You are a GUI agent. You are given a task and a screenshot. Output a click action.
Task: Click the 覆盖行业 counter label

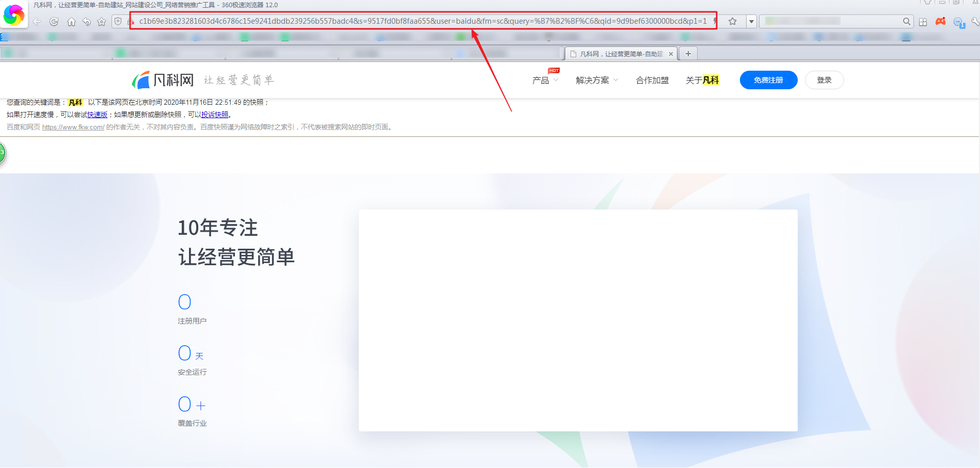(x=192, y=423)
